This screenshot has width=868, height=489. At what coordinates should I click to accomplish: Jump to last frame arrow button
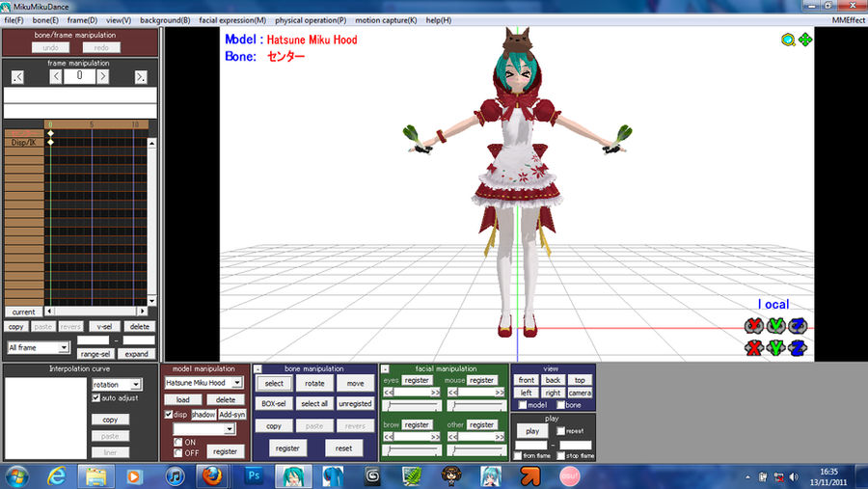(141, 77)
